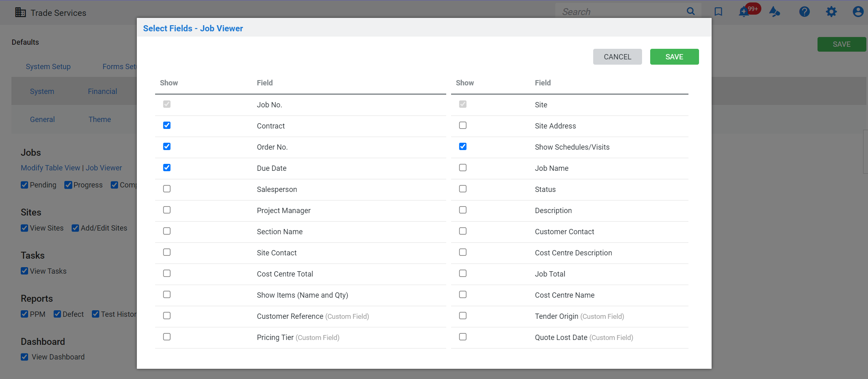Toggle the Test History reports checkbox
Viewport: 868px width, 379px height.
(x=96, y=314)
